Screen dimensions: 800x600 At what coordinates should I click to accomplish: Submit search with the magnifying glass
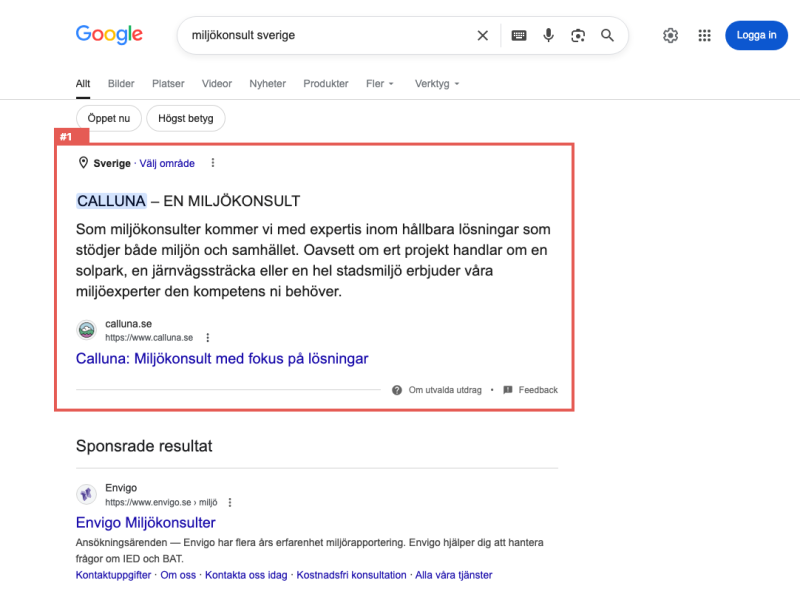[607, 35]
